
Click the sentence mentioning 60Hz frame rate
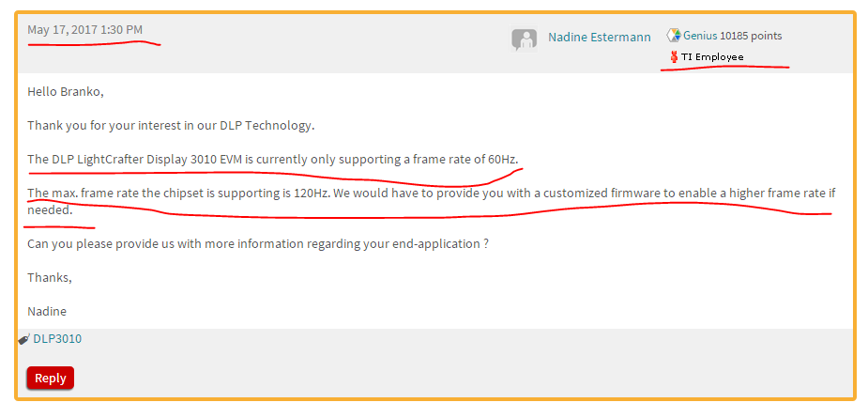[x=272, y=159]
